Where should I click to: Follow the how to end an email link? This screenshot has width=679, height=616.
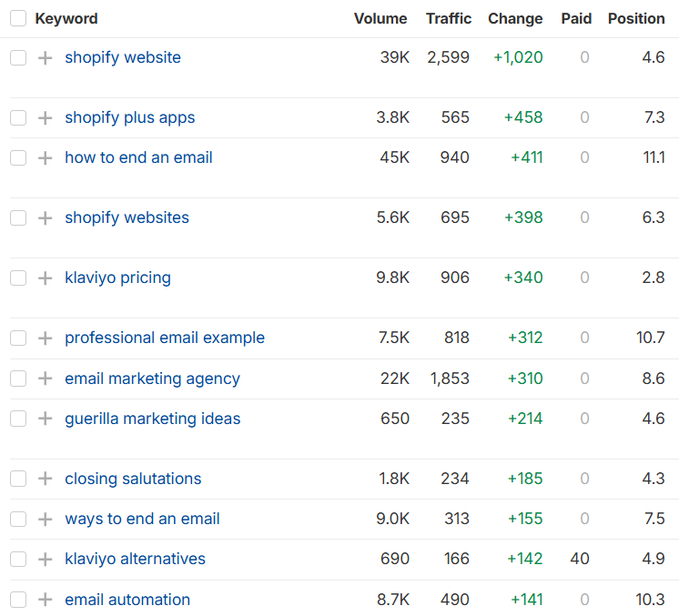tap(138, 157)
